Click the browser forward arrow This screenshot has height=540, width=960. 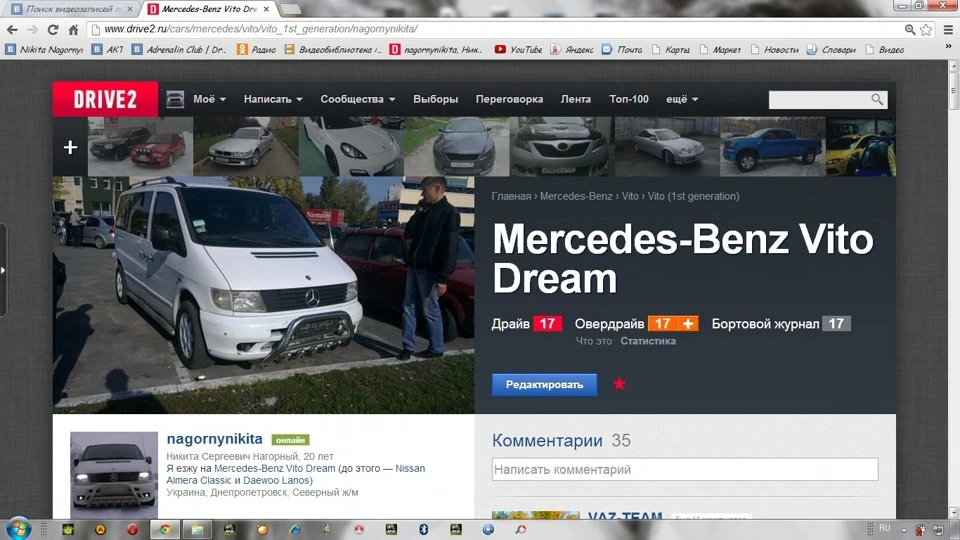click(32, 29)
